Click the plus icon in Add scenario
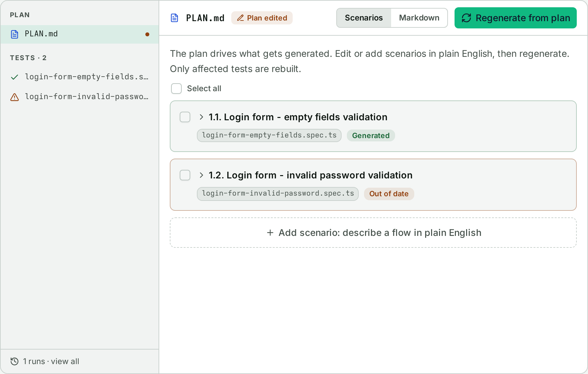The width and height of the screenshot is (588, 374). click(x=270, y=233)
